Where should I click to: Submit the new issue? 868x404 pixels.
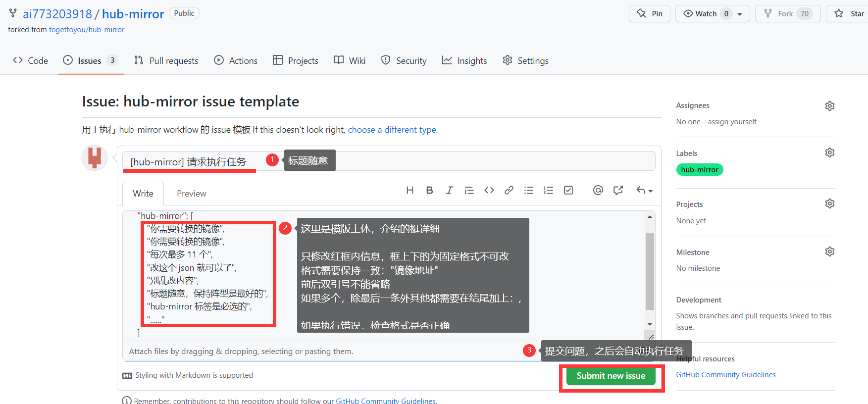pos(611,376)
